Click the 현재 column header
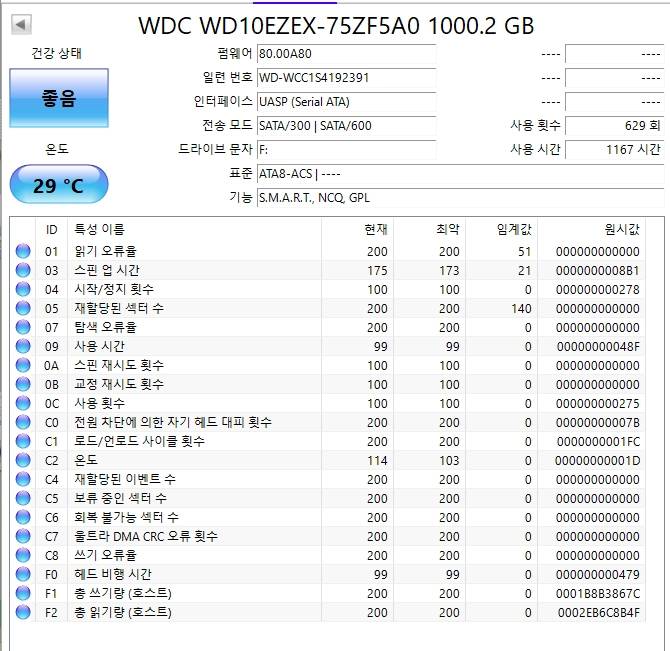 point(357,229)
